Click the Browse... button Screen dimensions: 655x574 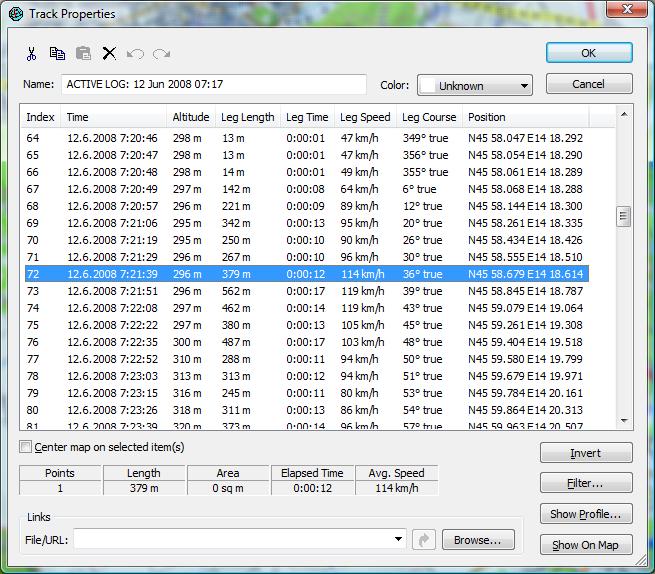tap(478, 540)
